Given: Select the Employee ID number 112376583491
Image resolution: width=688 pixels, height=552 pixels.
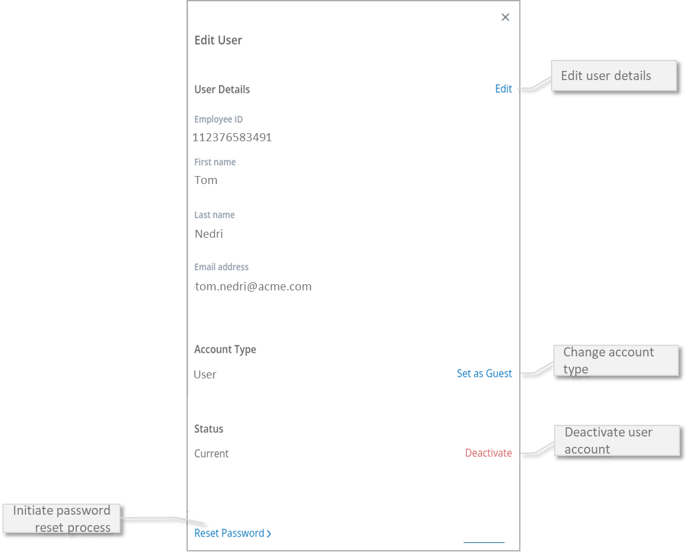Looking at the screenshot, I should [x=232, y=137].
